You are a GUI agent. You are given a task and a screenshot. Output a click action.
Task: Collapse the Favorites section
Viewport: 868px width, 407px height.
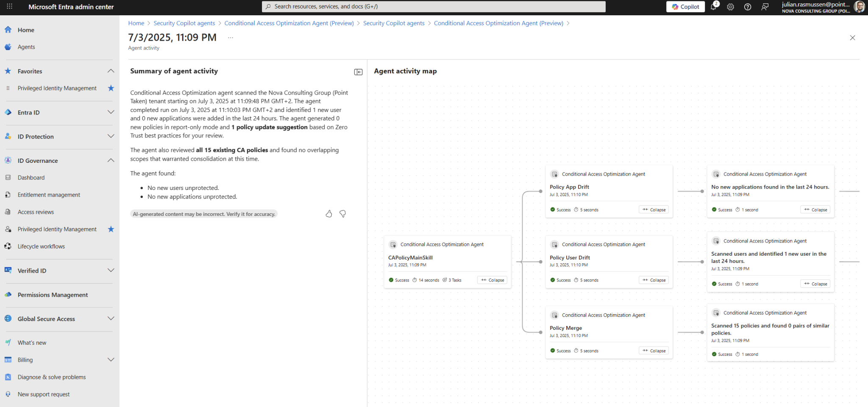tap(111, 71)
